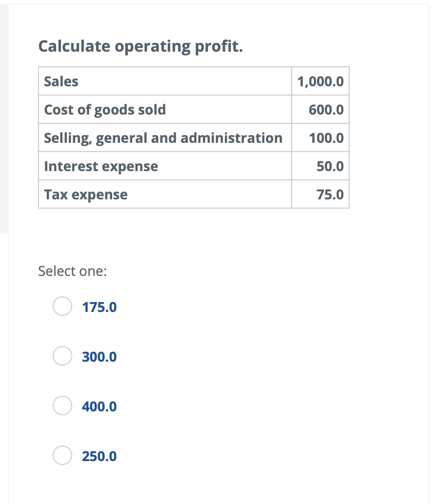
Task: Select the 300.0 radio button
Action: point(62,356)
